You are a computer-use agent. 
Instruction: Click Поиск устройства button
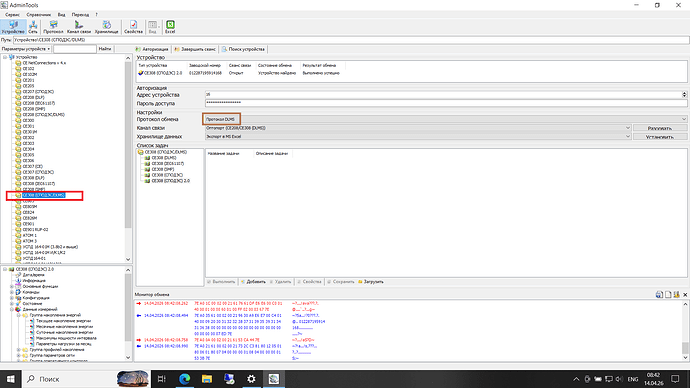[243, 49]
